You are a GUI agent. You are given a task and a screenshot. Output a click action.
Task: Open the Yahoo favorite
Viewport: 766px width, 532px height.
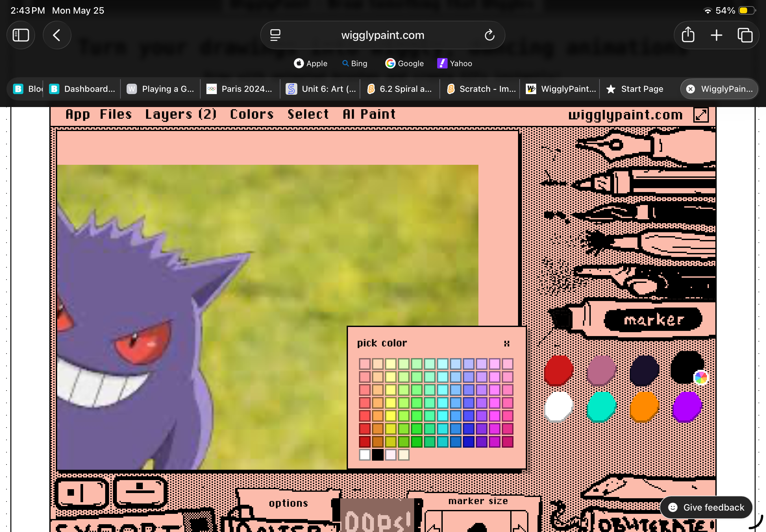(454, 63)
